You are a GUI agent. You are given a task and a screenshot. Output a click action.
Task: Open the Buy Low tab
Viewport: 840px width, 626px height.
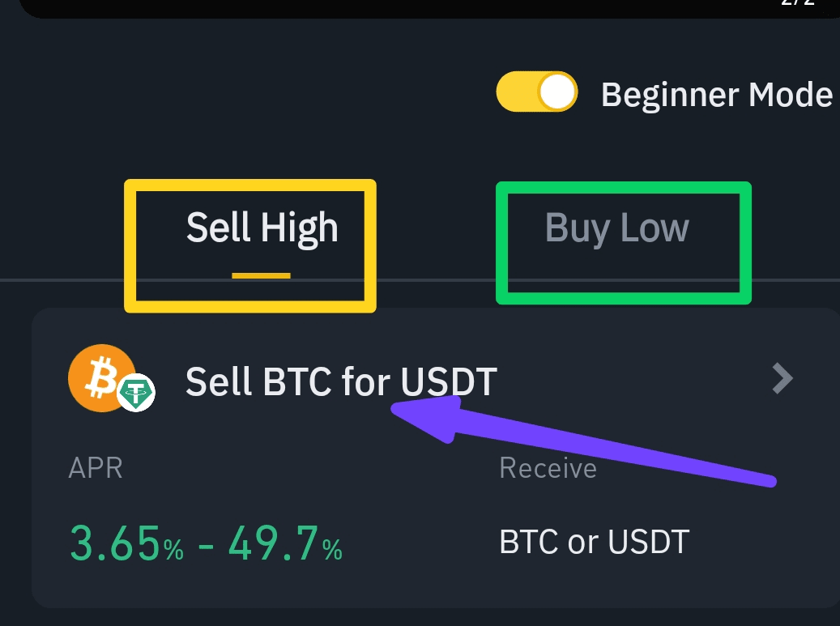coord(617,228)
